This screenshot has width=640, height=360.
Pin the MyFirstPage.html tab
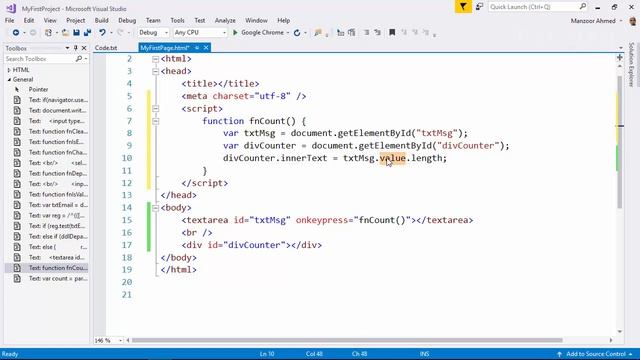(x=197, y=48)
